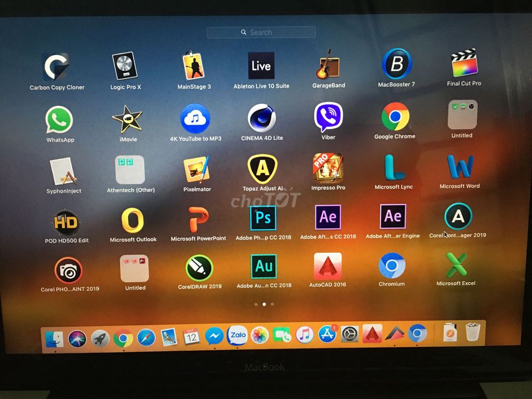The height and width of the screenshot is (399, 532).
Task: Launch AutoCAD 2016 from Launchpad grid
Action: pyautogui.click(x=328, y=265)
